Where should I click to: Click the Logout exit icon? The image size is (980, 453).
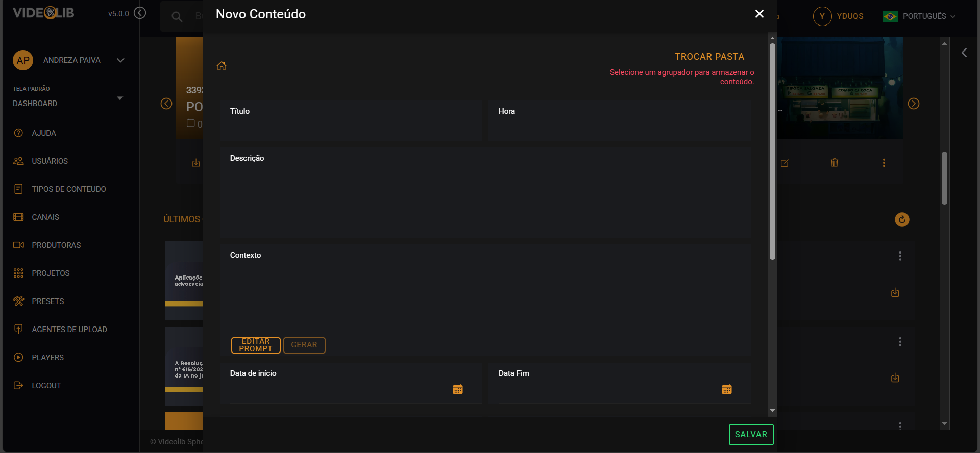(18, 385)
